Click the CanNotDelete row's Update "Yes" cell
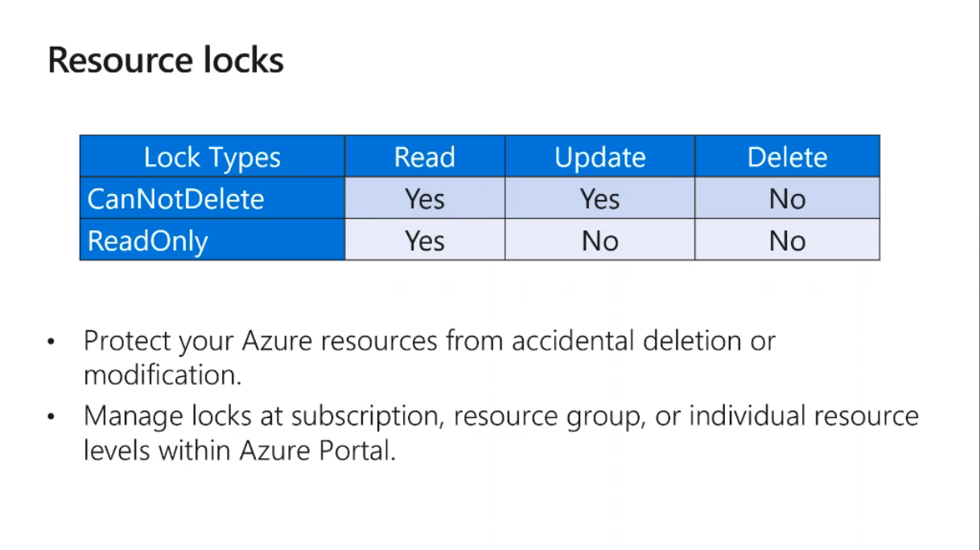 (x=599, y=199)
